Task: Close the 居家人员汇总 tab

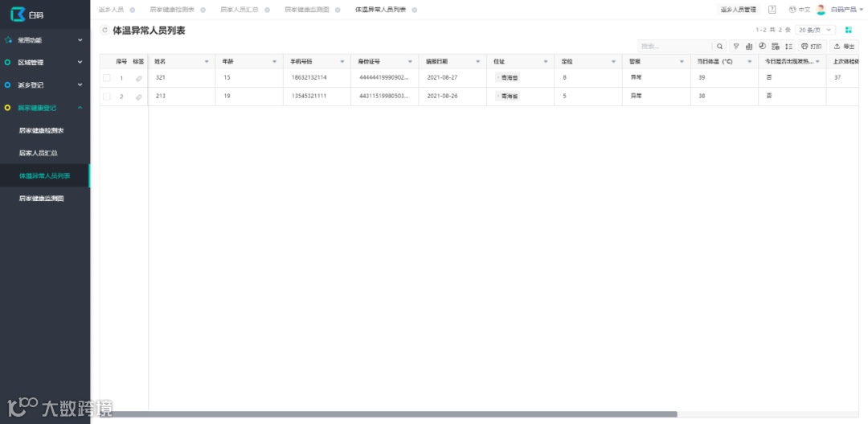Action: click(267, 10)
